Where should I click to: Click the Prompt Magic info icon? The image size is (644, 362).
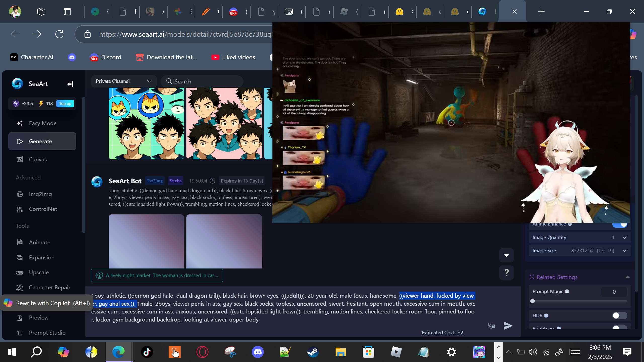(x=567, y=292)
